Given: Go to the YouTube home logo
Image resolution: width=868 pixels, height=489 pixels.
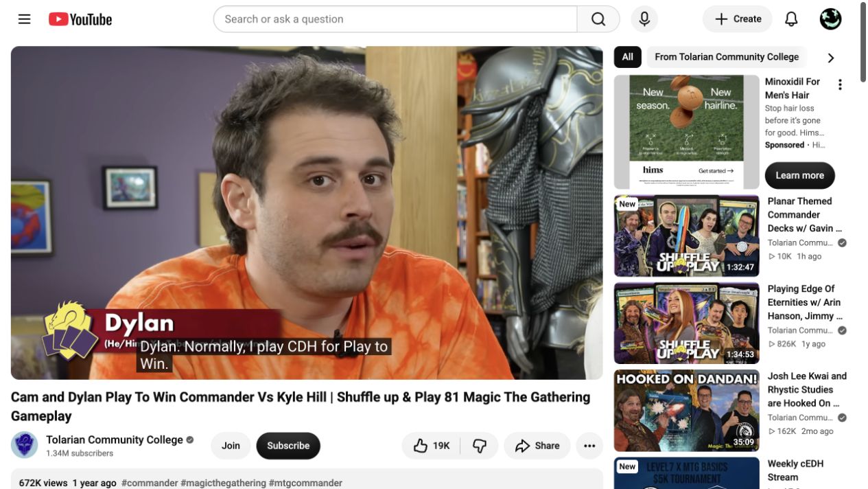Looking at the screenshot, I should (x=80, y=19).
